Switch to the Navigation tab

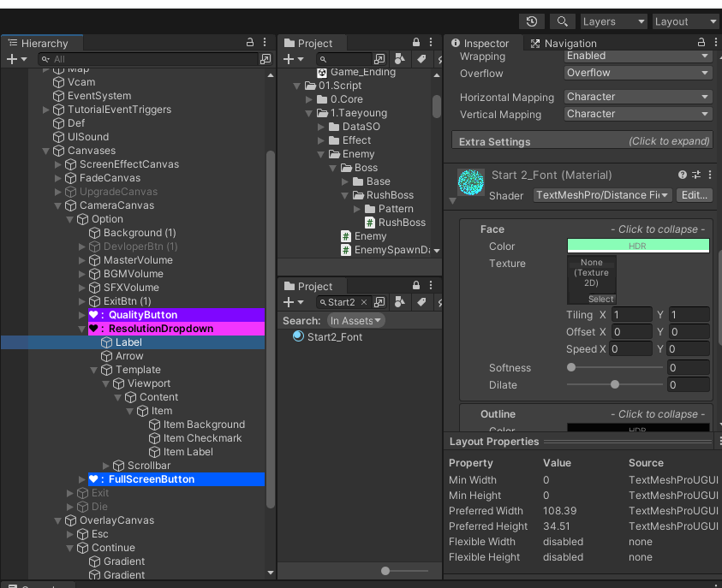click(x=570, y=43)
